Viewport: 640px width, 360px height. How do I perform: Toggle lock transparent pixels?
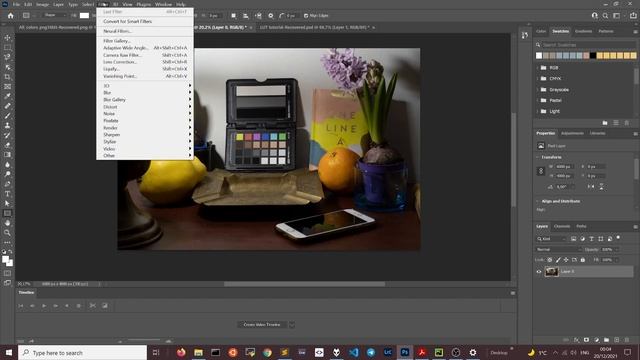550,260
